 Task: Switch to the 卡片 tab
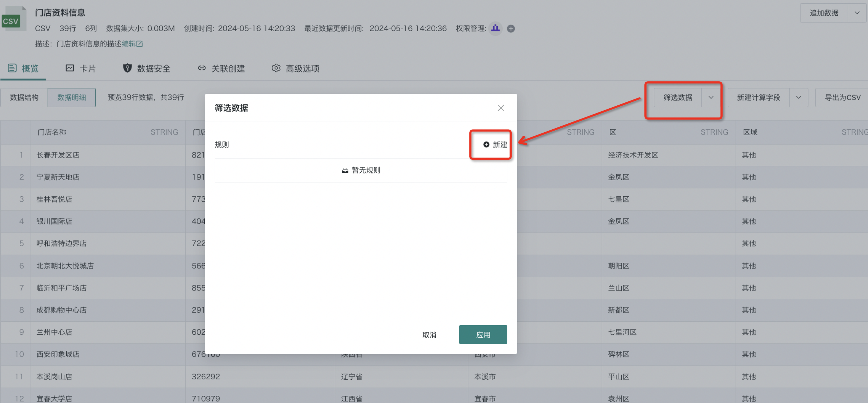point(81,69)
